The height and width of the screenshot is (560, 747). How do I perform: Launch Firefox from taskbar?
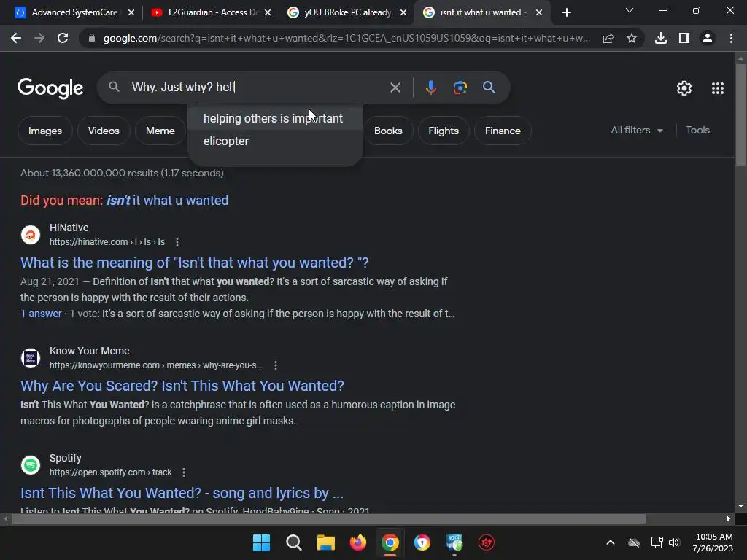click(357, 542)
